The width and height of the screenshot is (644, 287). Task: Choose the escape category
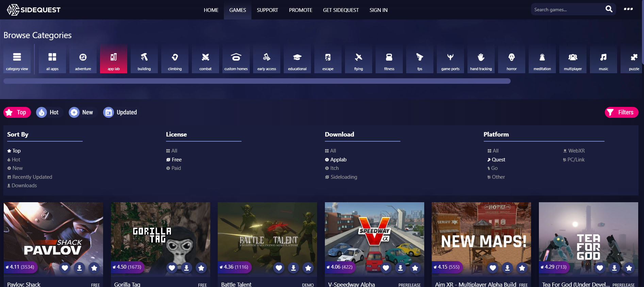(328, 59)
